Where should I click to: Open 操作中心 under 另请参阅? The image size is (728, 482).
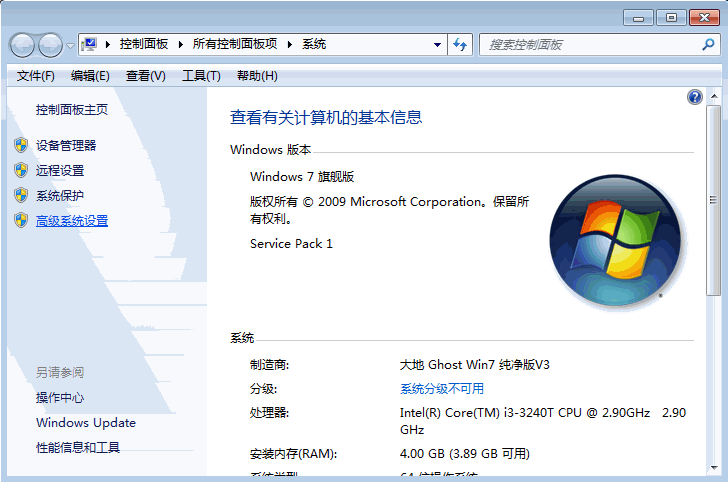click(60, 397)
